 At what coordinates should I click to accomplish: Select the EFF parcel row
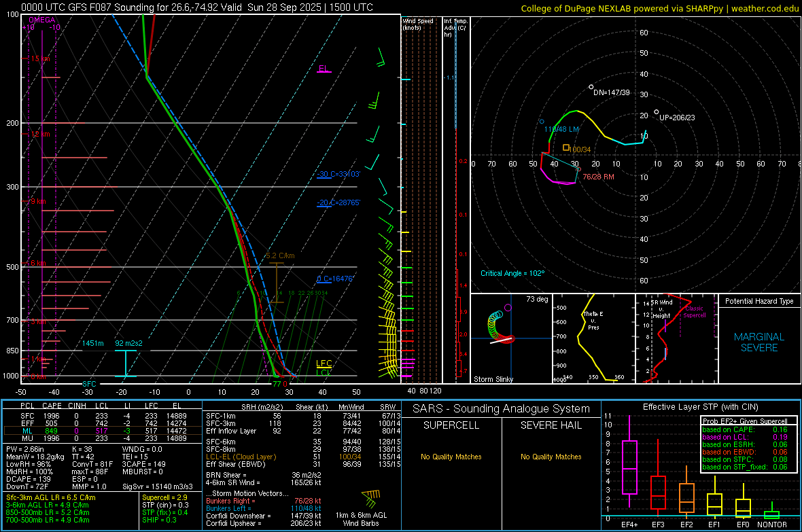click(103, 423)
